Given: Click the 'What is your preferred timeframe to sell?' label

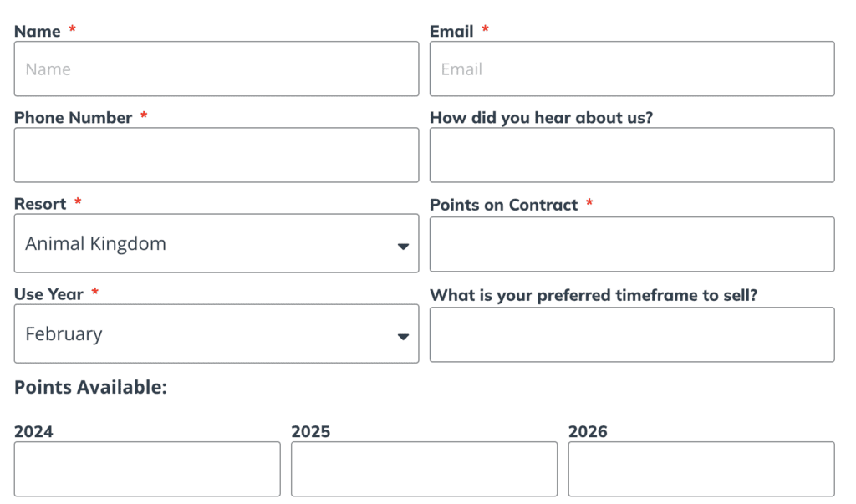Looking at the screenshot, I should point(594,295).
